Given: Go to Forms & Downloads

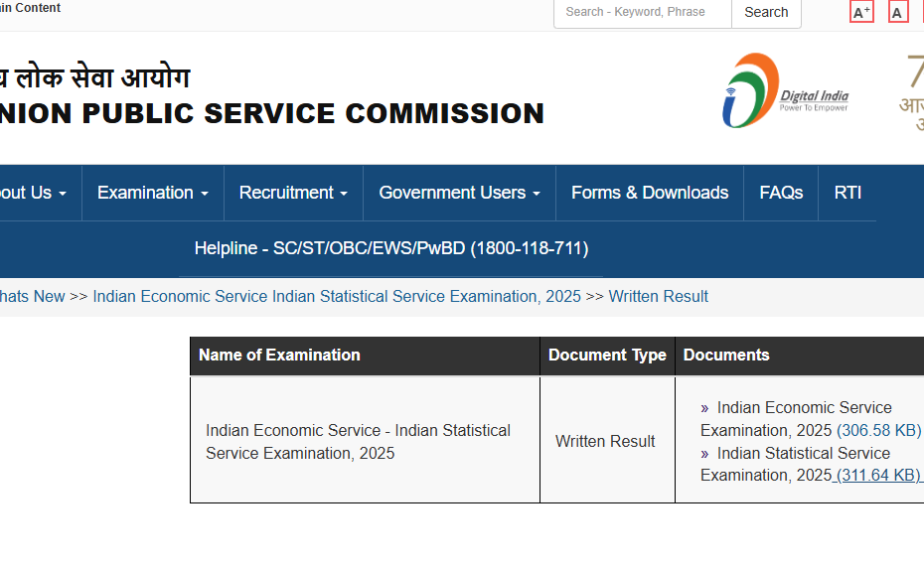Looking at the screenshot, I should [650, 193].
